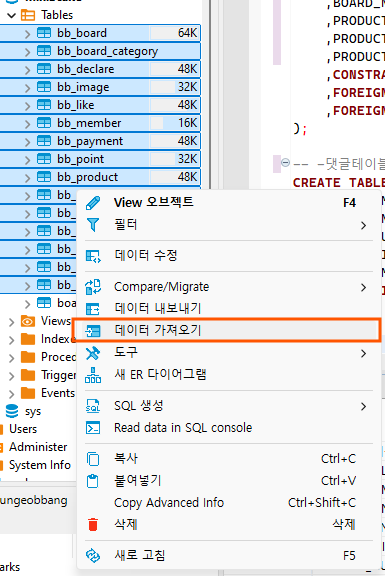
Task: Click the data edit table icon
Action: pyautogui.click(x=93, y=256)
